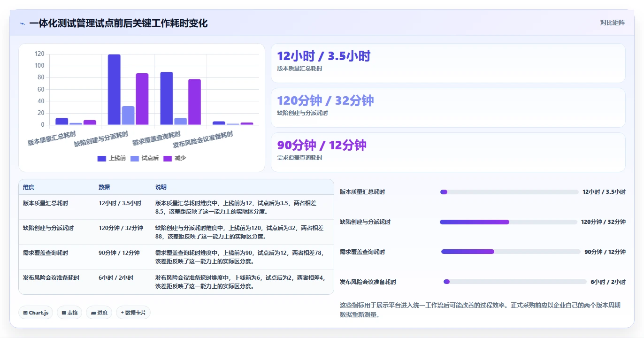Click the dashboard title 一体化测试管理试点前后关键工作耗时变化
The height and width of the screenshot is (338, 644).
click(118, 23)
